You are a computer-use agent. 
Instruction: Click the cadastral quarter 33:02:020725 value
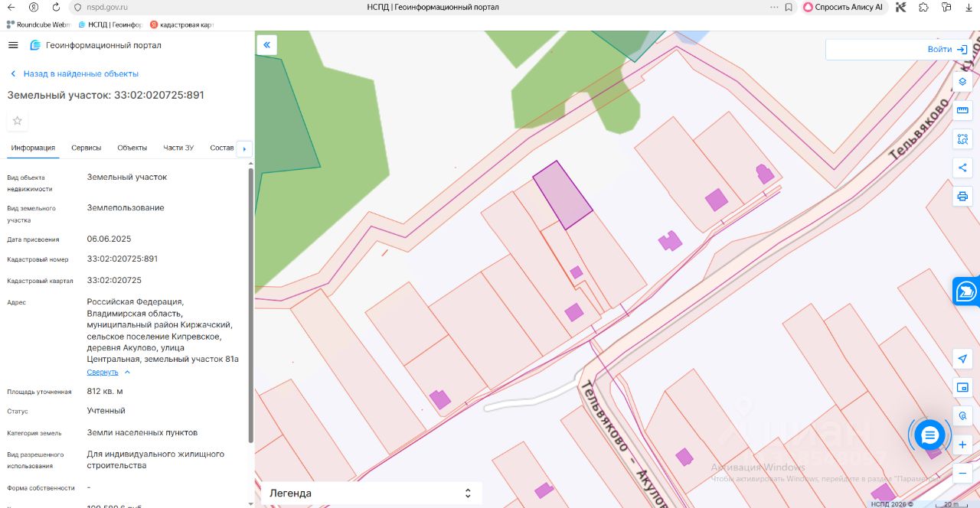point(114,280)
